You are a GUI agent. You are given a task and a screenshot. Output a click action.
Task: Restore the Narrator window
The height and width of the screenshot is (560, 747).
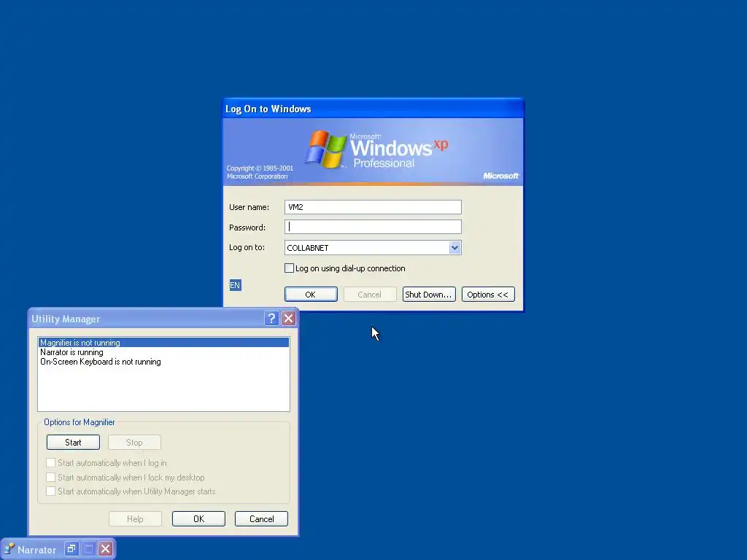(x=71, y=549)
